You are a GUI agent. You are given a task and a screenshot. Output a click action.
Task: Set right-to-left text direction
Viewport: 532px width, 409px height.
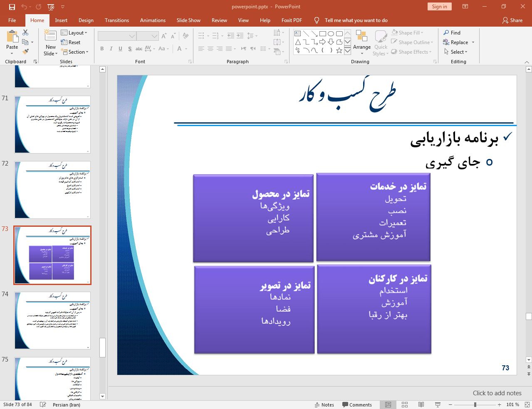pos(253,49)
